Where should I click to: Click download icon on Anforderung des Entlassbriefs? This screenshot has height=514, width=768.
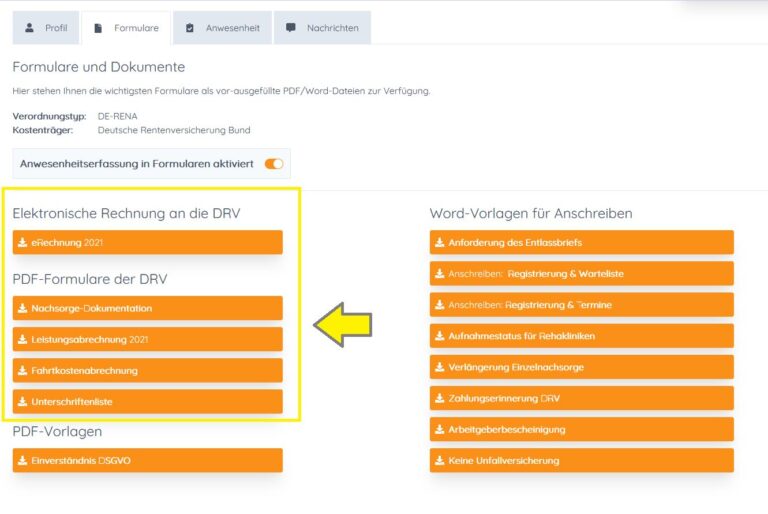[439, 243]
